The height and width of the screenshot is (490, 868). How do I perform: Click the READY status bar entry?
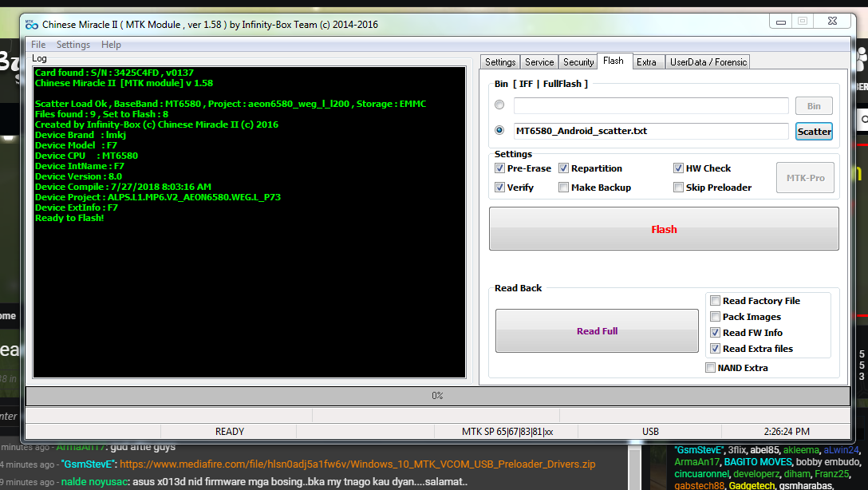point(229,431)
